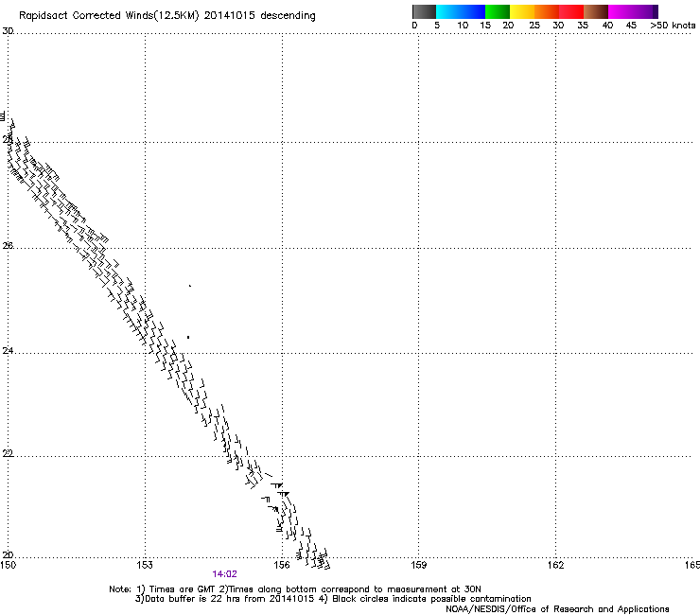Image resolution: width=700 pixels, height=615 pixels.
Task: Click the latitude label 26
Action: pyautogui.click(x=8, y=246)
